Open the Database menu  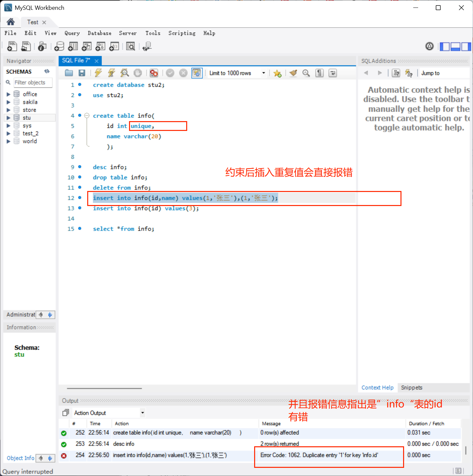(100, 33)
